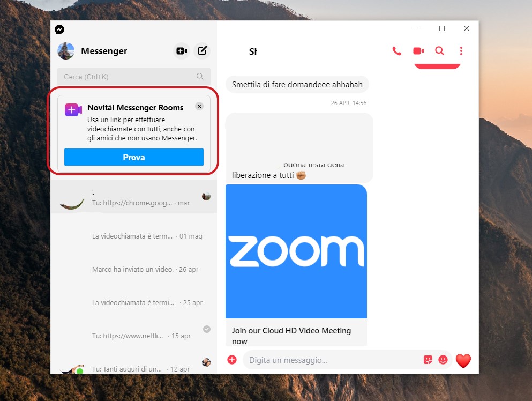Click the 'liberazione a tutti' message bubble
Image resolution: width=532 pixels, height=401 pixels.
pos(299,148)
